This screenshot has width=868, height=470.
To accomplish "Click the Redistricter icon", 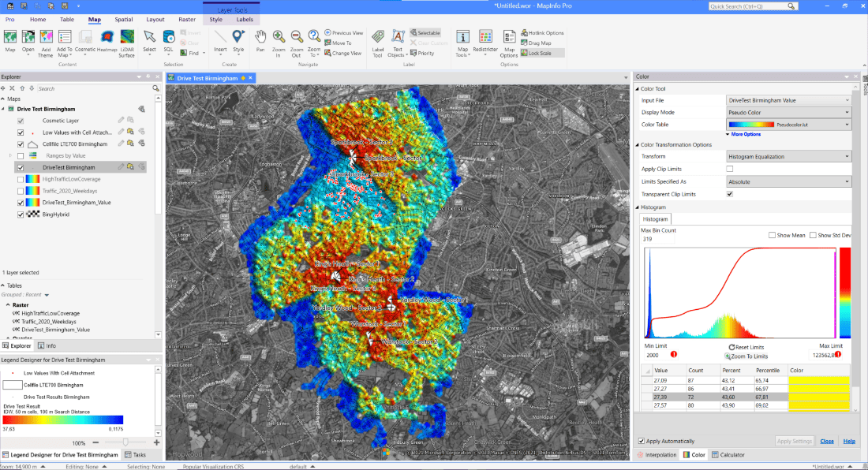I will (485, 38).
